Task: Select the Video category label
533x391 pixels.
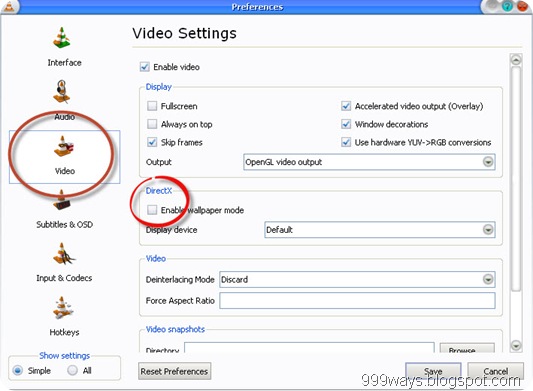Action: 65,171
